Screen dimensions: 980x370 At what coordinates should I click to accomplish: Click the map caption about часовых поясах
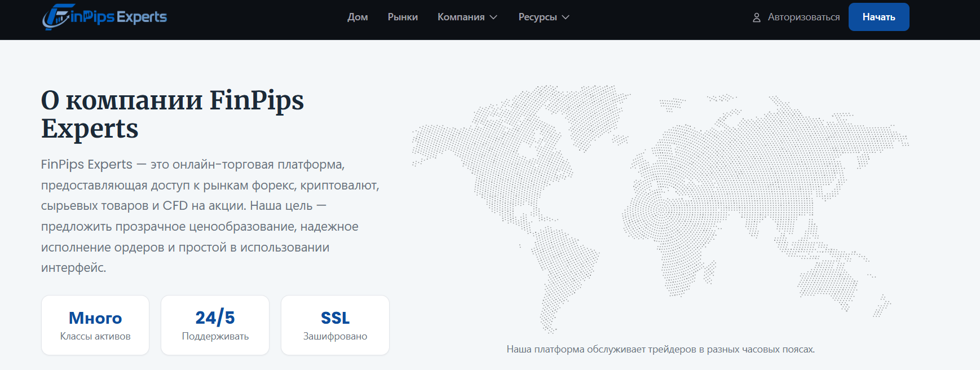coord(660,349)
